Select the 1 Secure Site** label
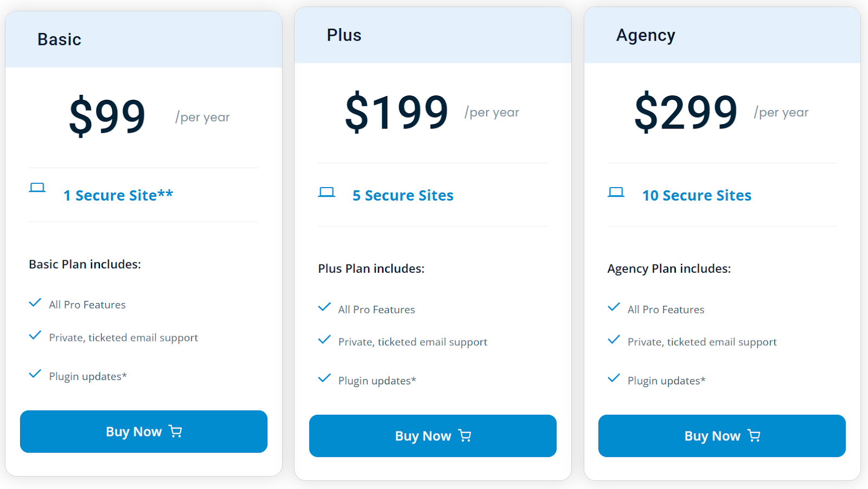The width and height of the screenshot is (868, 489). (x=118, y=195)
